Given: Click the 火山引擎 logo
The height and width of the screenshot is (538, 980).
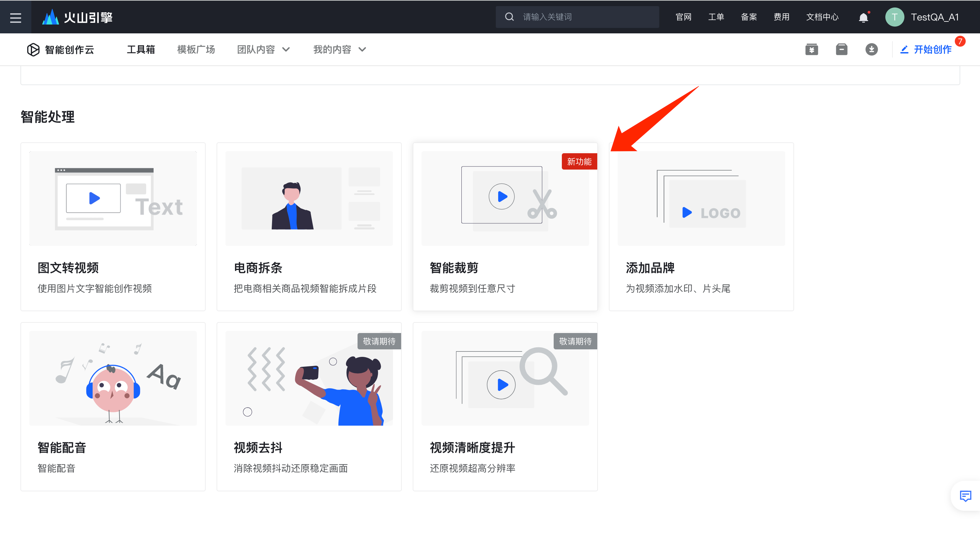Looking at the screenshot, I should click(77, 17).
